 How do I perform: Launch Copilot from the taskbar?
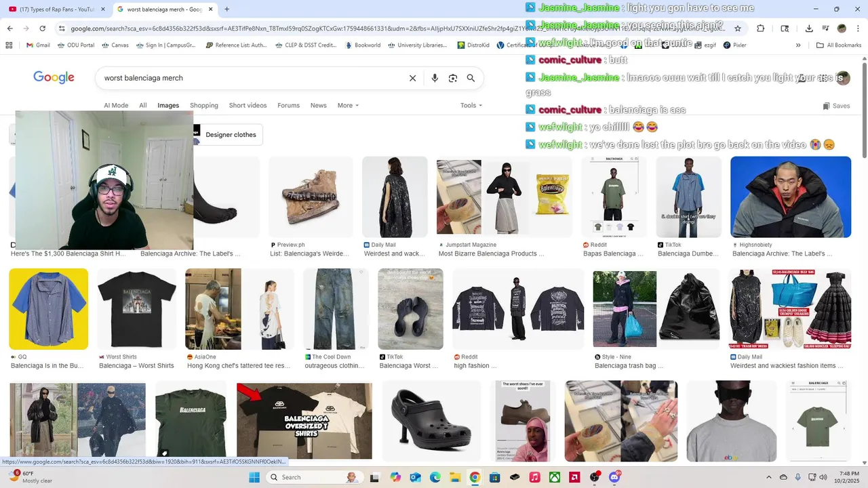[395, 477]
